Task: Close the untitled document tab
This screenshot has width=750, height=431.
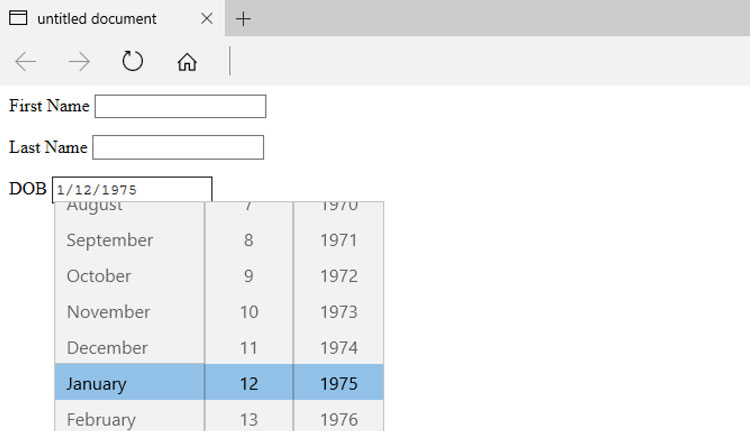Action: coord(207,19)
